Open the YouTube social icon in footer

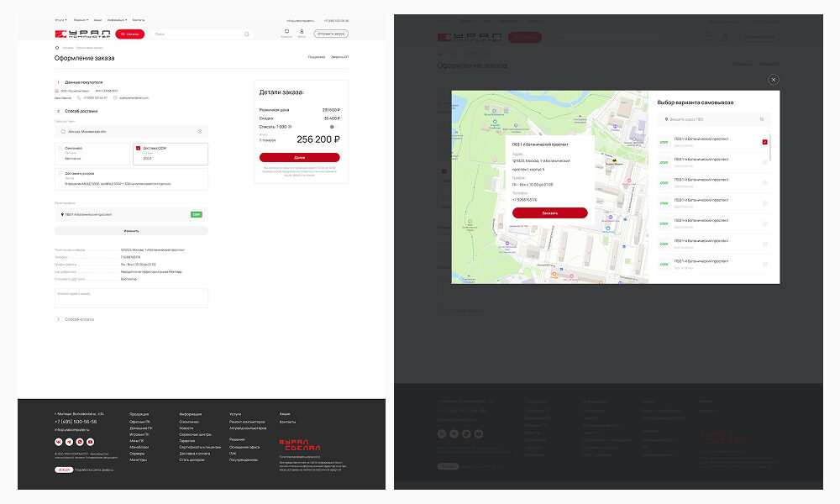coord(90,442)
